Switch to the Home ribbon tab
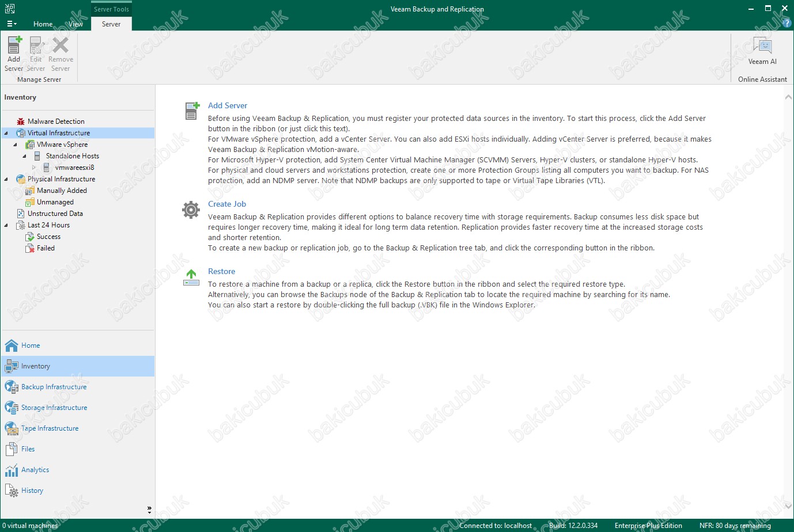Image resolution: width=794 pixels, height=532 pixels. [x=43, y=24]
